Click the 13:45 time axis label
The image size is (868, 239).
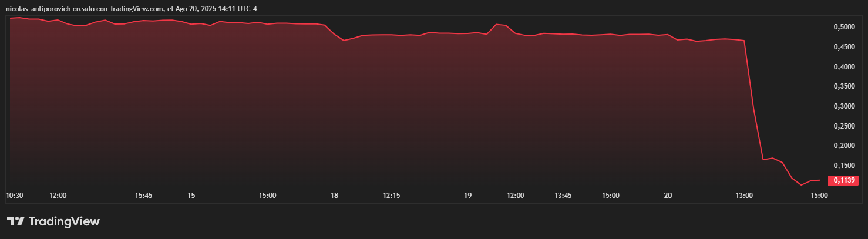pos(563,195)
